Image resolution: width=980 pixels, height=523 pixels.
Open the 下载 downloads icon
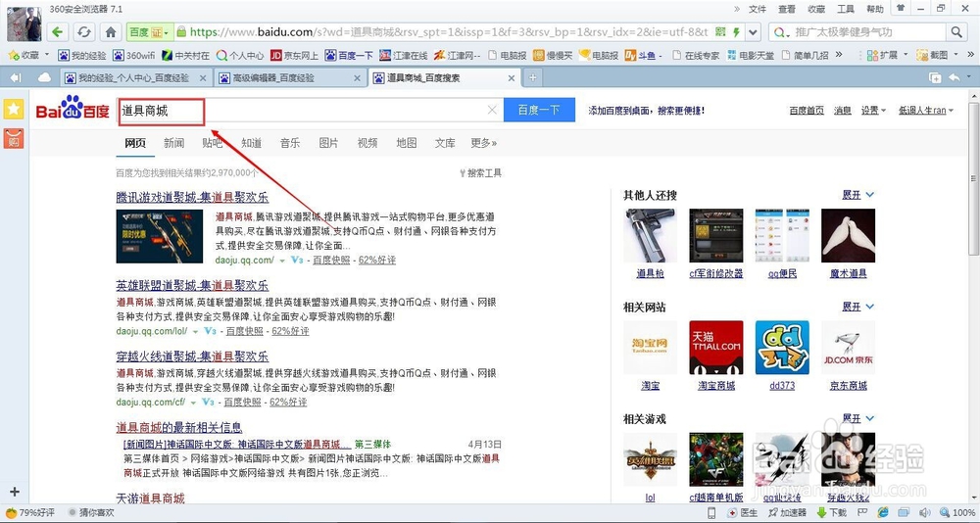point(831,513)
